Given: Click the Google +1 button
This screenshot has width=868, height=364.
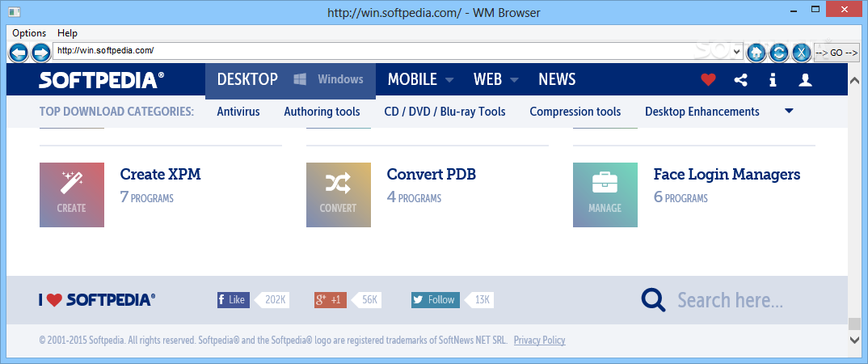Looking at the screenshot, I should click(331, 300).
